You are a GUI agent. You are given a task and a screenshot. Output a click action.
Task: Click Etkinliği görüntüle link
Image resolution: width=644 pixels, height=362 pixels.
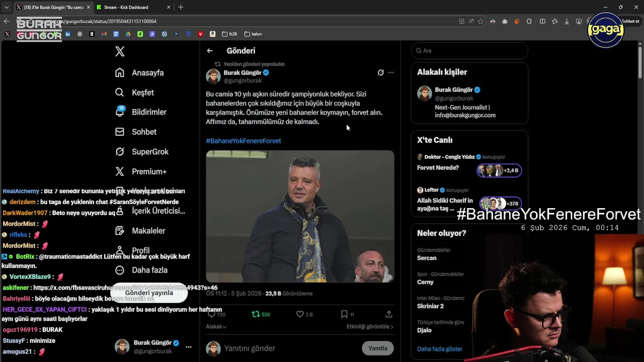pyautogui.click(x=370, y=327)
